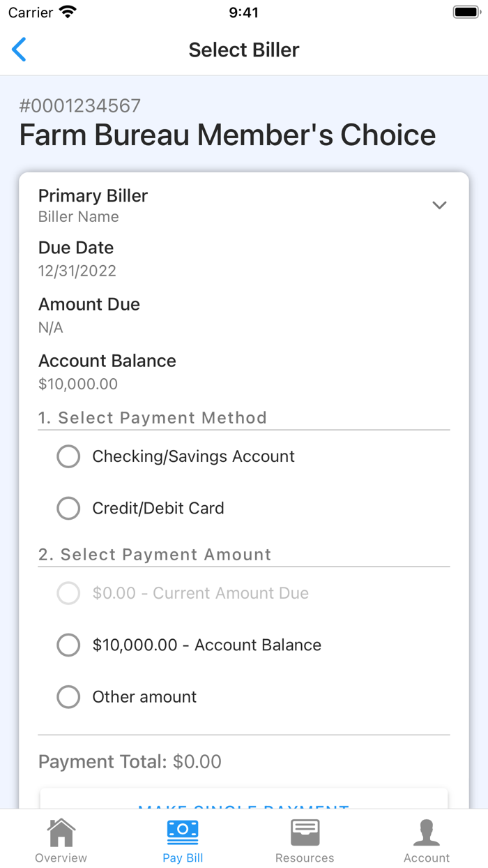Tap the battery status icon
The height and width of the screenshot is (868, 488).
466,12
